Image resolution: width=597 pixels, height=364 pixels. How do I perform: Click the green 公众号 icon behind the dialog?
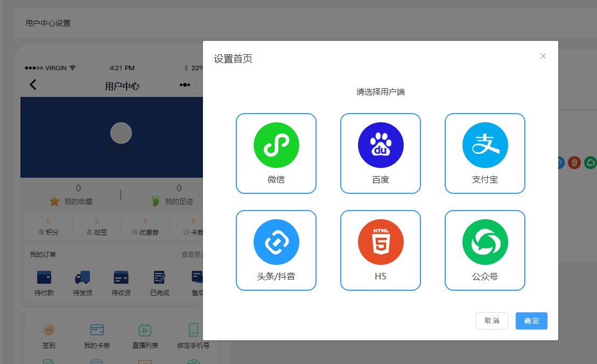pos(590,163)
